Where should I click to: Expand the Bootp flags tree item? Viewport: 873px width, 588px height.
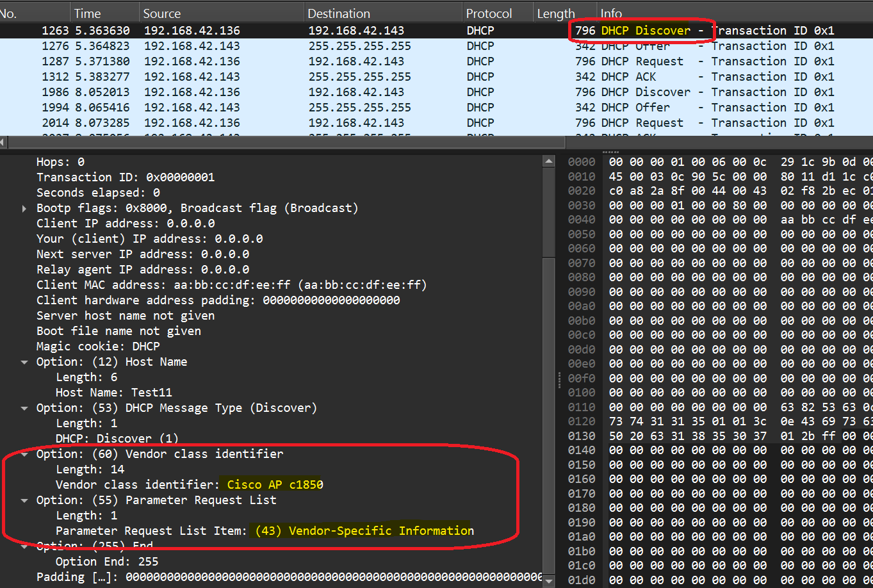tap(24, 208)
